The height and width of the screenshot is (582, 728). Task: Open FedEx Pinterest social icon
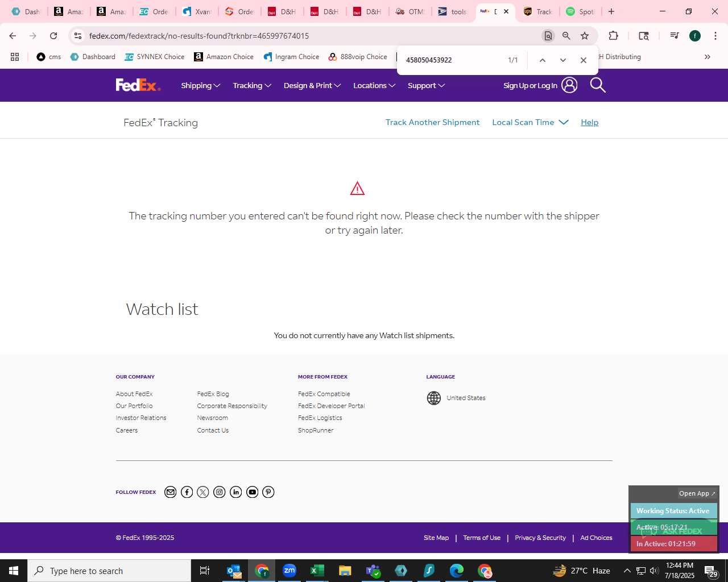(268, 492)
